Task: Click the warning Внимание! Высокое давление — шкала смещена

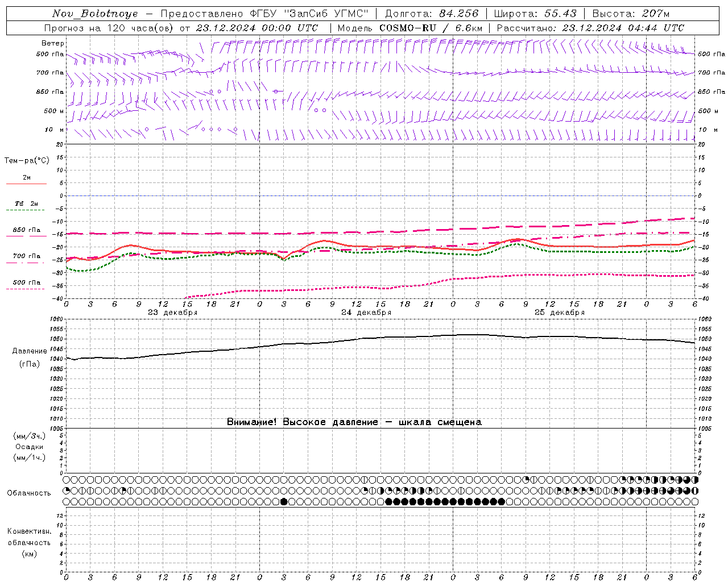Action: 354,422
